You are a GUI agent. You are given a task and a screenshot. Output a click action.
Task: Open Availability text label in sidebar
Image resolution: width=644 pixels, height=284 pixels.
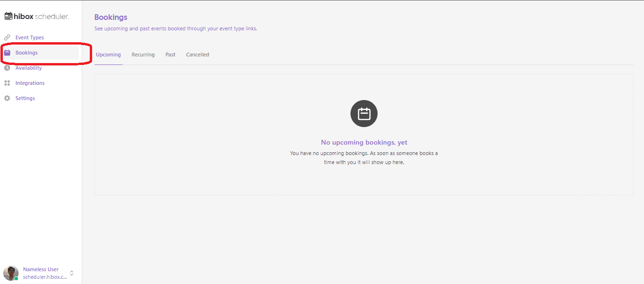point(28,68)
